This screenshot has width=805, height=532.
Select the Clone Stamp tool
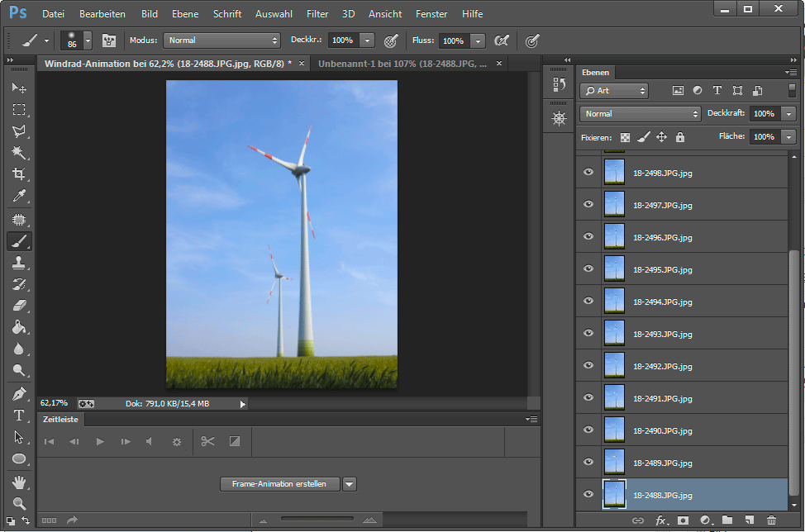(18, 263)
